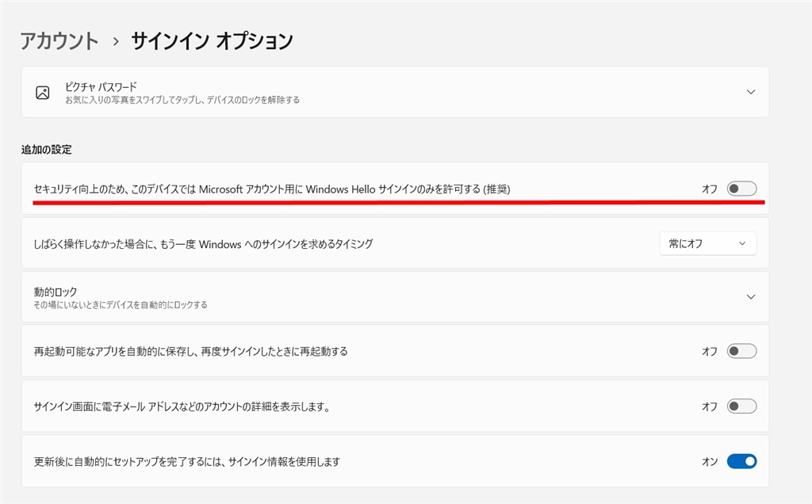Screen dimensions: 812x504
Task: Enable the Windows Hello sign-in only toggle
Action: pyautogui.click(x=741, y=189)
